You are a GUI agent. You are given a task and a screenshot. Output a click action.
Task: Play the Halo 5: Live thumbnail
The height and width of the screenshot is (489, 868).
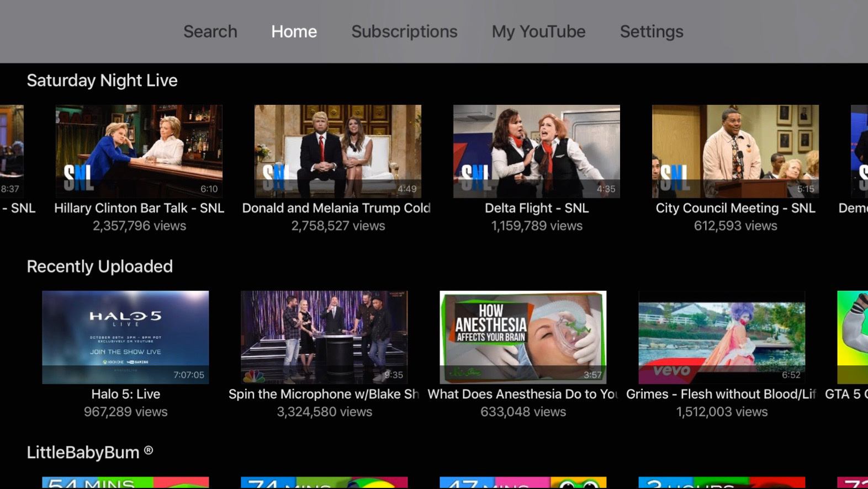[x=125, y=337]
